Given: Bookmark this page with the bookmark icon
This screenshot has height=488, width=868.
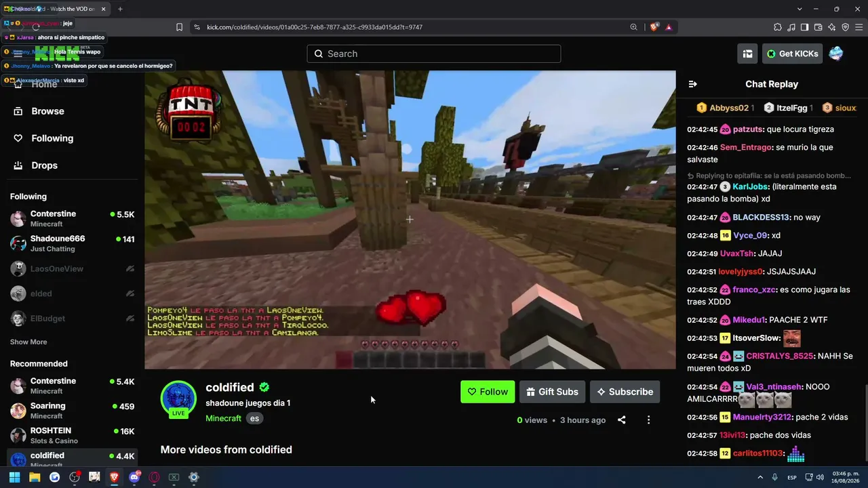Looking at the screenshot, I should click(x=179, y=27).
